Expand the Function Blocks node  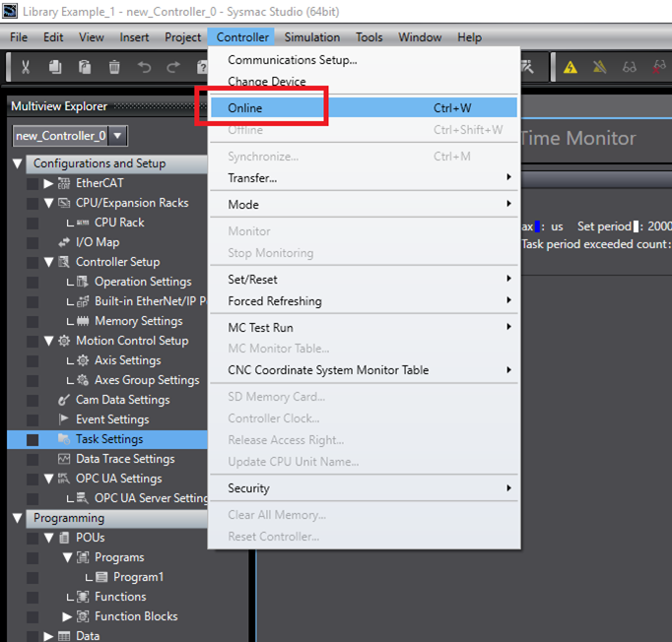click(68, 616)
